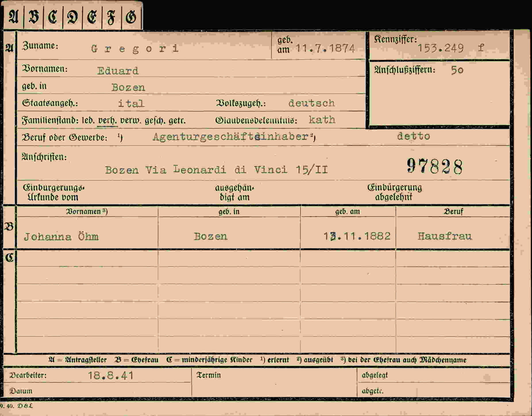Click the "Zuname:" field label

[40, 46]
